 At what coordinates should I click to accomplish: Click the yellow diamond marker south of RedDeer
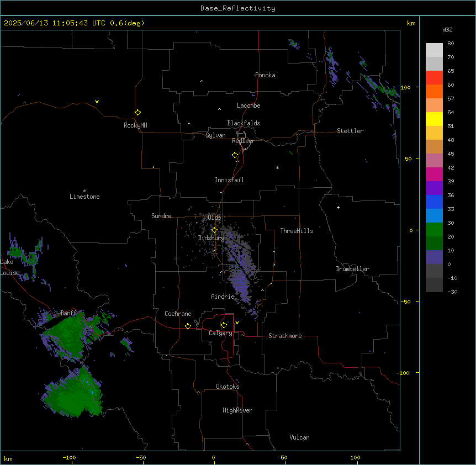(x=235, y=155)
